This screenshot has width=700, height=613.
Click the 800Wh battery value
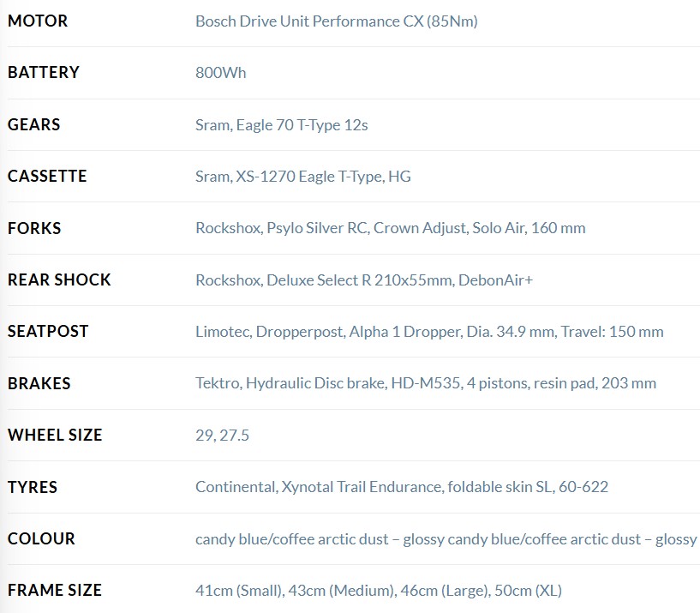click(220, 73)
